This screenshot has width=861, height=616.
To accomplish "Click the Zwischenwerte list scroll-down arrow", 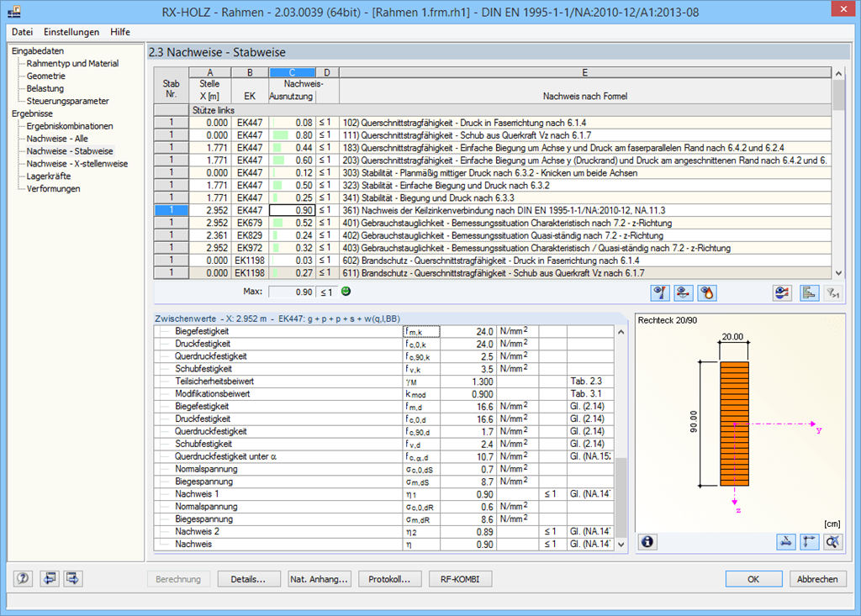I will click(x=621, y=545).
